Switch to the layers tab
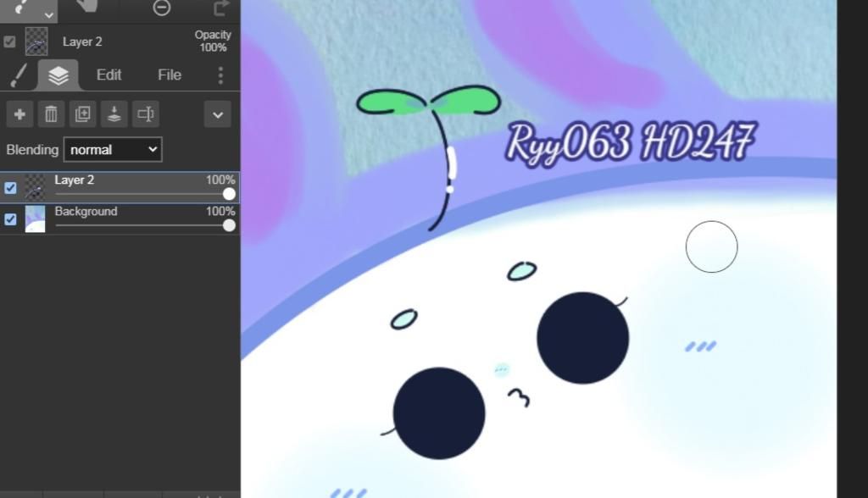This screenshot has width=868, height=498. 58,75
